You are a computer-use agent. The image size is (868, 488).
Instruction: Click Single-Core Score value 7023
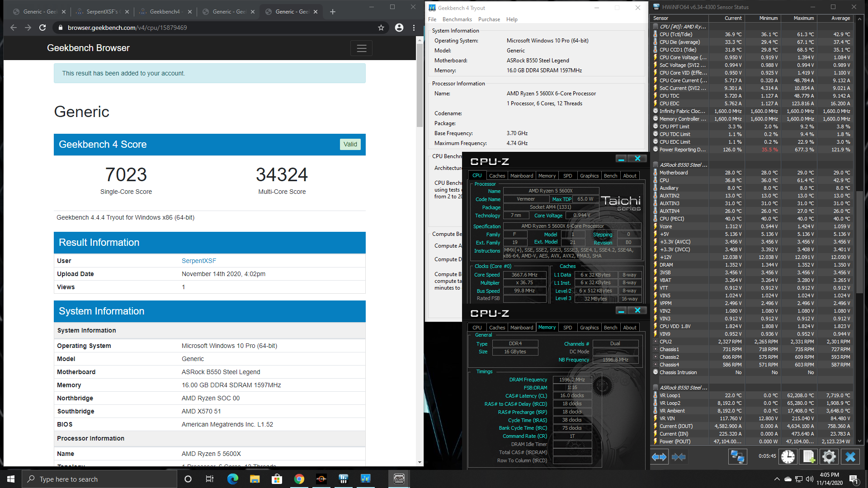tap(126, 174)
